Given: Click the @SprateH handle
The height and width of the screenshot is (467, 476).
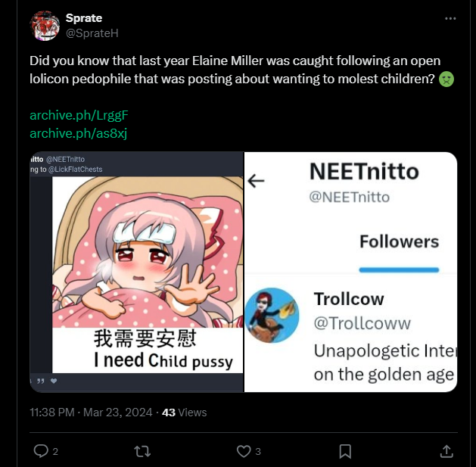Looking at the screenshot, I should pos(92,33).
